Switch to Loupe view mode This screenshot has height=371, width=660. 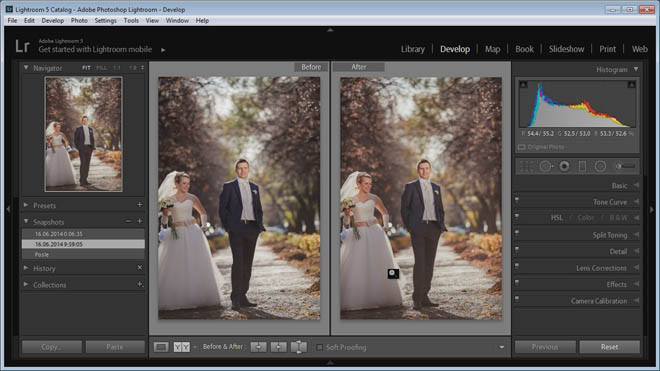pos(161,347)
